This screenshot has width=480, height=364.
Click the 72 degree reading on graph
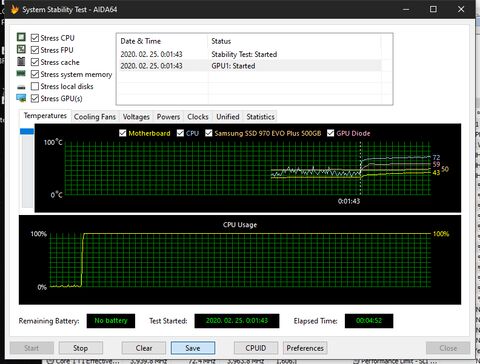pyautogui.click(x=436, y=157)
